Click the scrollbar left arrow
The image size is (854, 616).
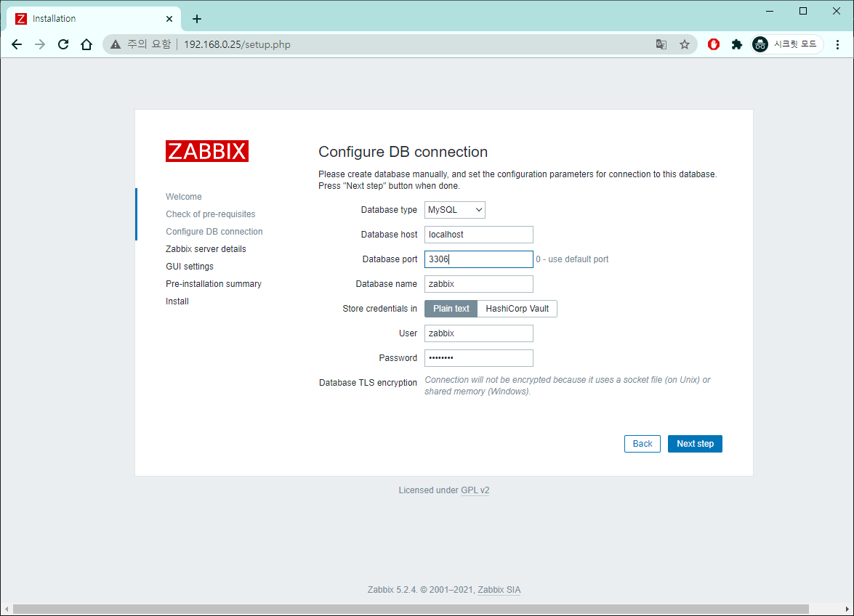6,609
